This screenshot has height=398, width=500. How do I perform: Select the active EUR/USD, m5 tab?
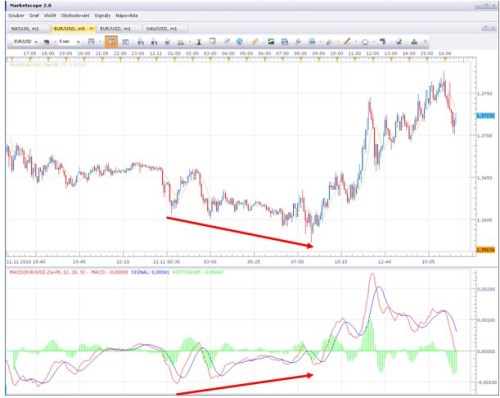pyautogui.click(x=69, y=29)
